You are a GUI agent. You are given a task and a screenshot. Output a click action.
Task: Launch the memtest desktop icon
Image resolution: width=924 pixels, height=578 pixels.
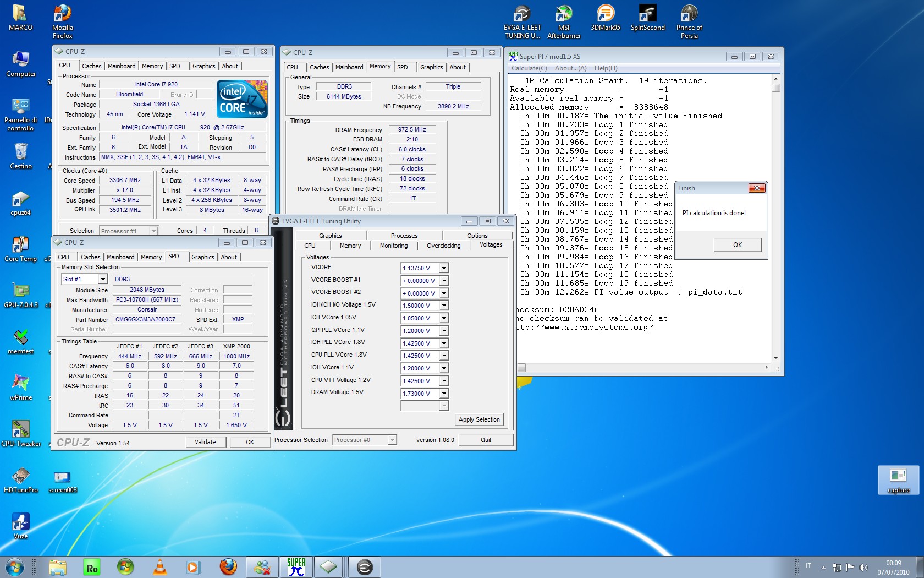point(21,341)
